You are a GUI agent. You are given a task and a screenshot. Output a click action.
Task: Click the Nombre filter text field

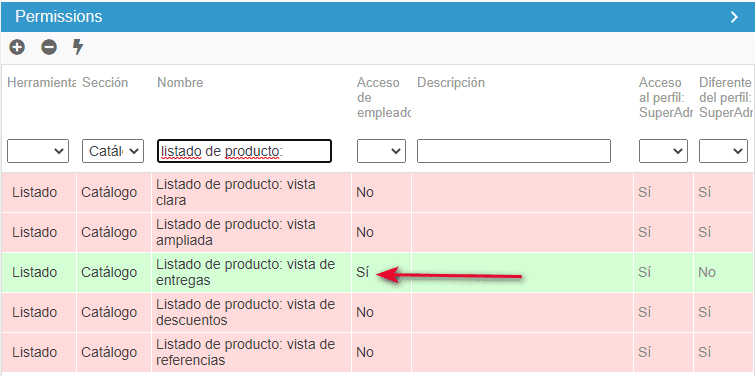point(245,151)
